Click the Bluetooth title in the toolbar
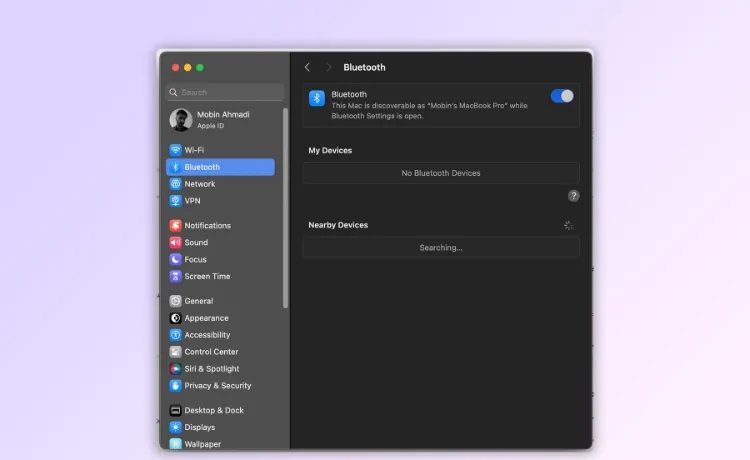The width and height of the screenshot is (750, 460). click(364, 67)
